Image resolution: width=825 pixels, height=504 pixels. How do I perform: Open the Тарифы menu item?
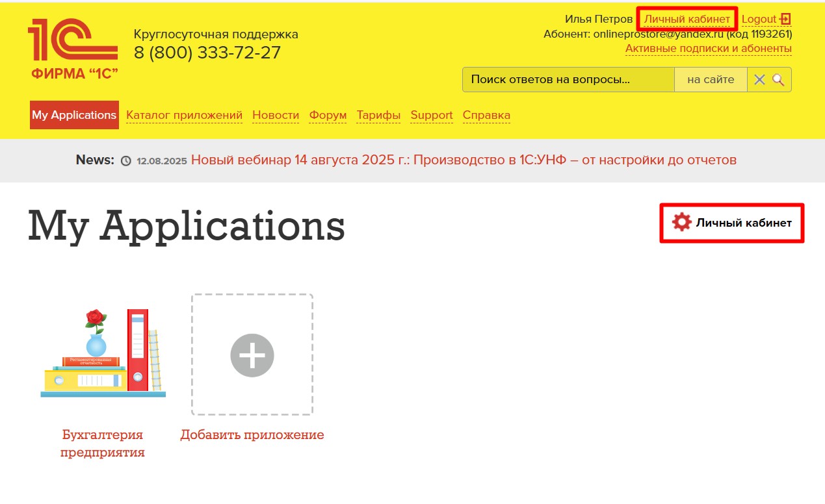[378, 115]
